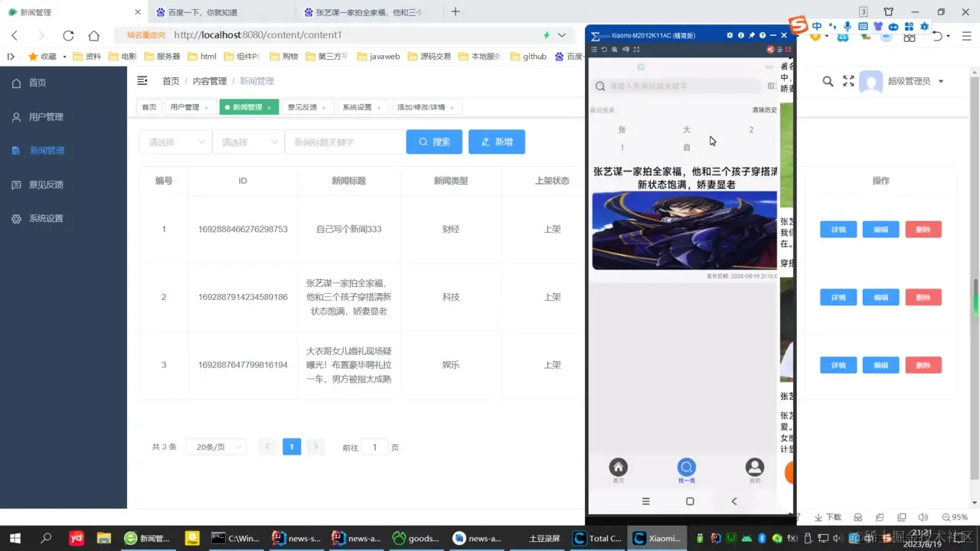Open 用户管理 in the sidebar menu
This screenshot has width=980, height=551.
[64, 117]
